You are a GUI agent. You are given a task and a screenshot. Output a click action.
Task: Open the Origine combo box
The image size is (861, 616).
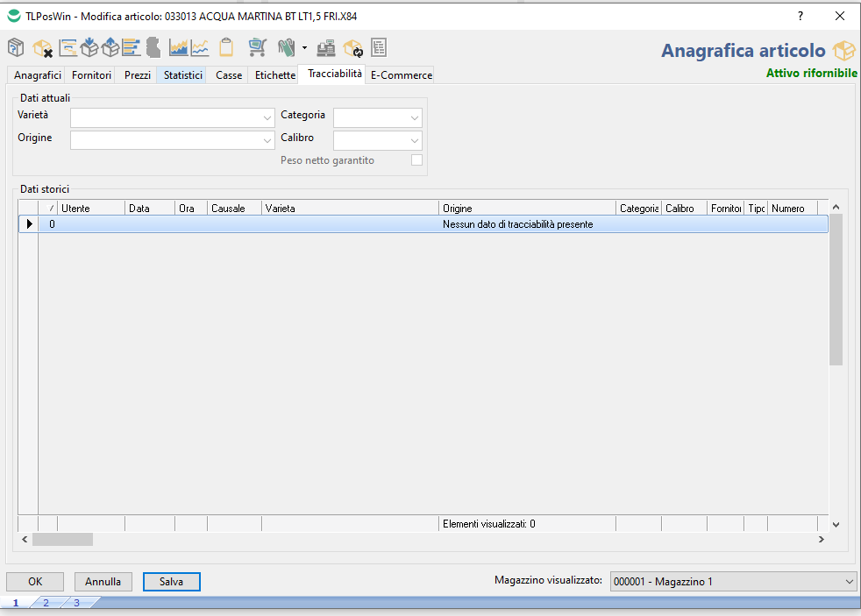[267, 140]
